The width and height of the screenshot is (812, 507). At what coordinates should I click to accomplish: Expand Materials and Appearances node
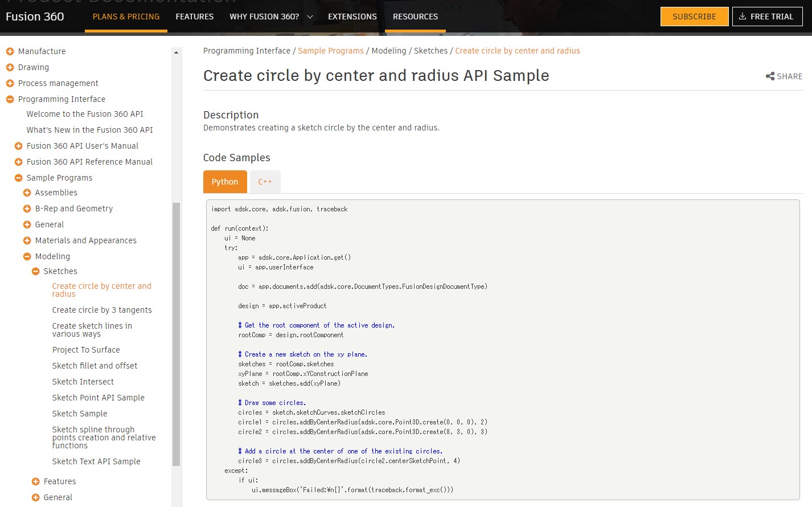[27, 240]
